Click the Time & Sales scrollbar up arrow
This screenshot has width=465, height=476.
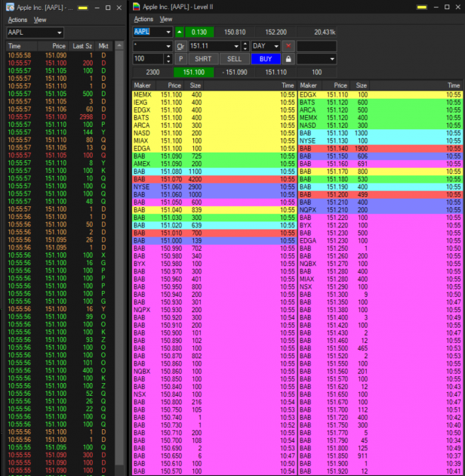[x=119, y=45]
